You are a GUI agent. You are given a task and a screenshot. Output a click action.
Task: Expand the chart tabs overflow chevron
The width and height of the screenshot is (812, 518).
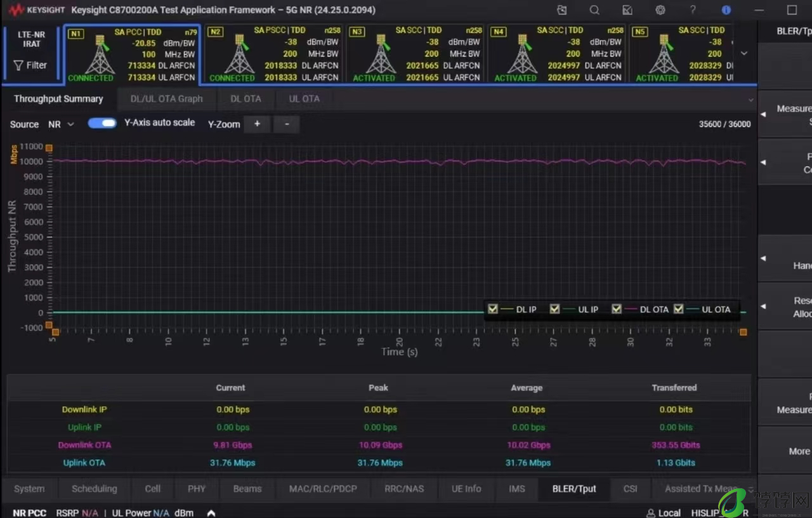point(751,100)
